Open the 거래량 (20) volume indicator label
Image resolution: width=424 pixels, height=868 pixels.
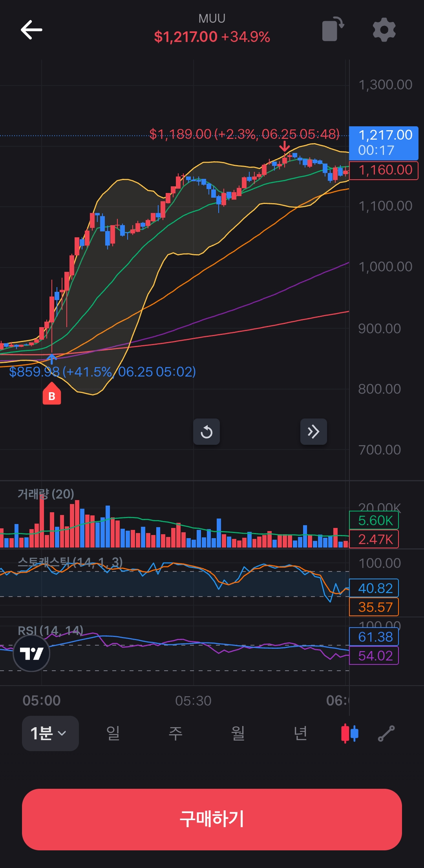pyautogui.click(x=46, y=494)
